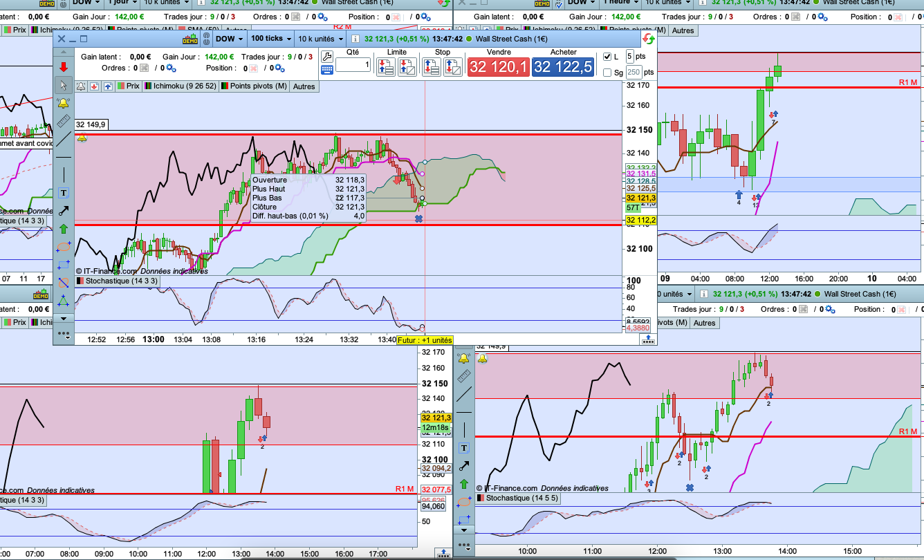Image resolution: width=924 pixels, height=560 pixels.
Task: Click the 5 pts input field beside L
Action: click(629, 56)
